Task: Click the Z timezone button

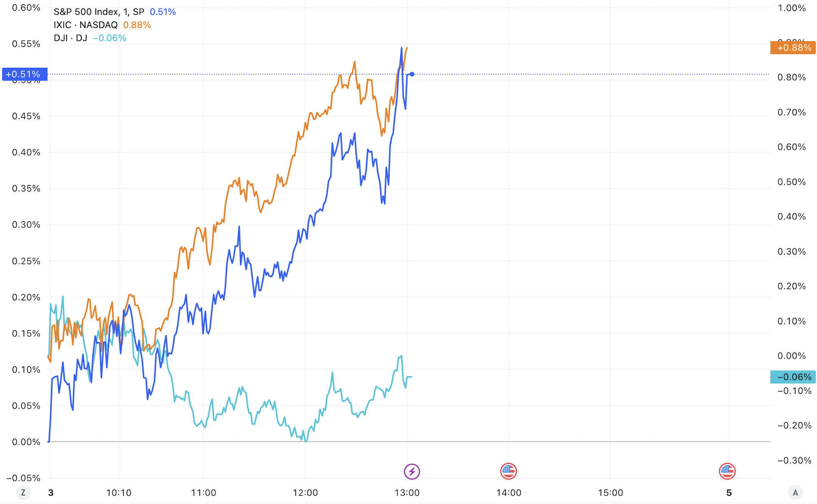Action: pos(23,493)
